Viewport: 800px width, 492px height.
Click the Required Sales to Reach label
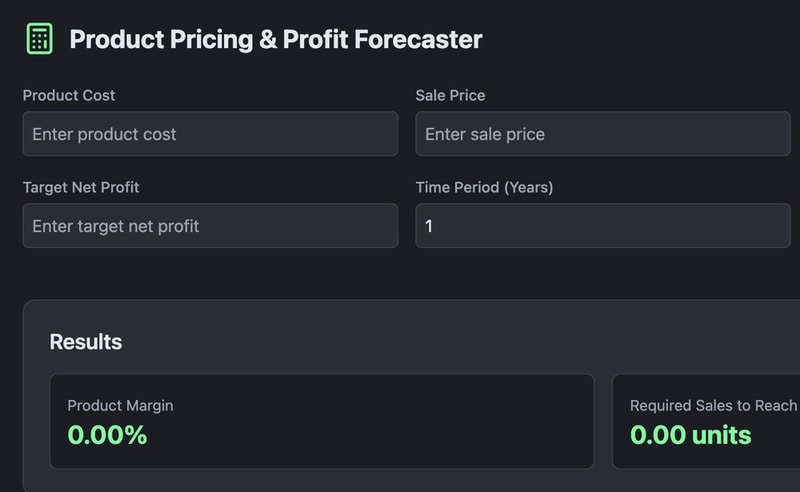(x=713, y=405)
